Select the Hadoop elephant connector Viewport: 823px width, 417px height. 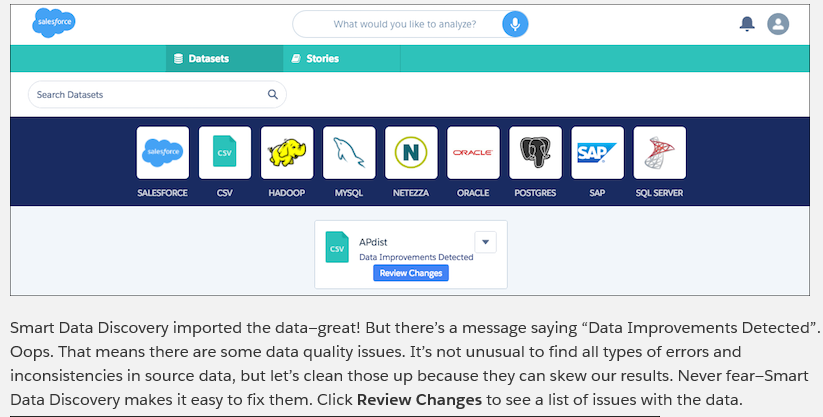(287, 153)
